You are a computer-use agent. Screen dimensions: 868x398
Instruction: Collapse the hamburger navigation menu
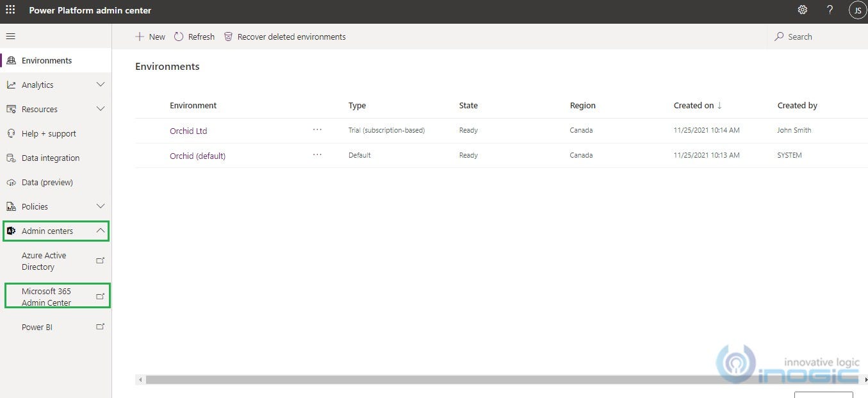10,37
